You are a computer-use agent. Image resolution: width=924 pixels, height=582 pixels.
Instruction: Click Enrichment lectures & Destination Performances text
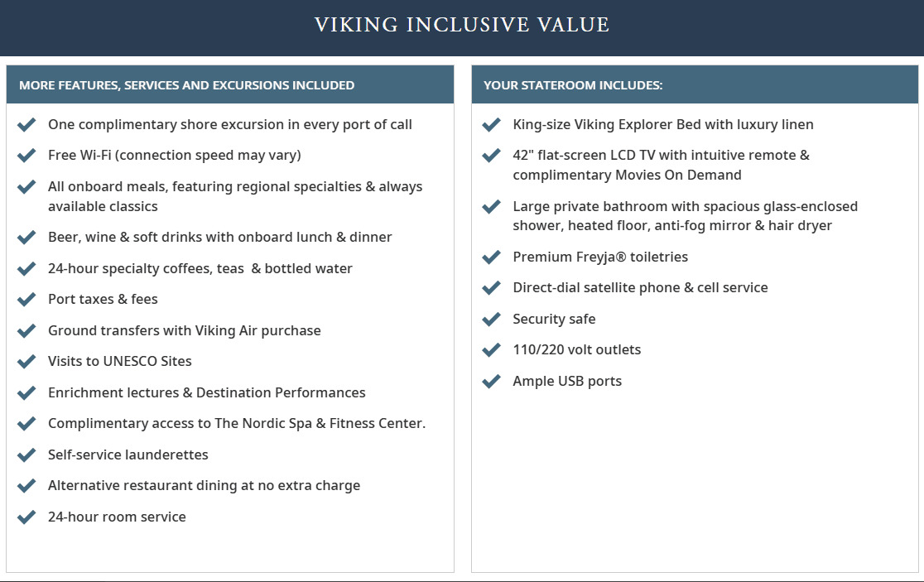pyautogui.click(x=206, y=392)
